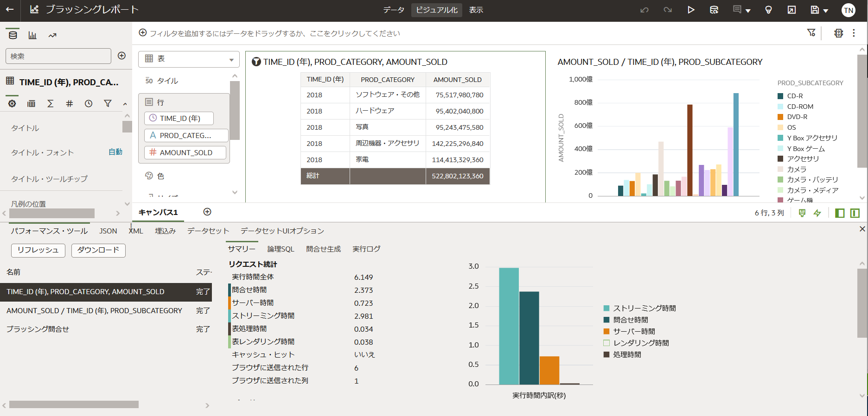868x416 pixels.
Task: Open the JSON tab
Action: tap(108, 231)
